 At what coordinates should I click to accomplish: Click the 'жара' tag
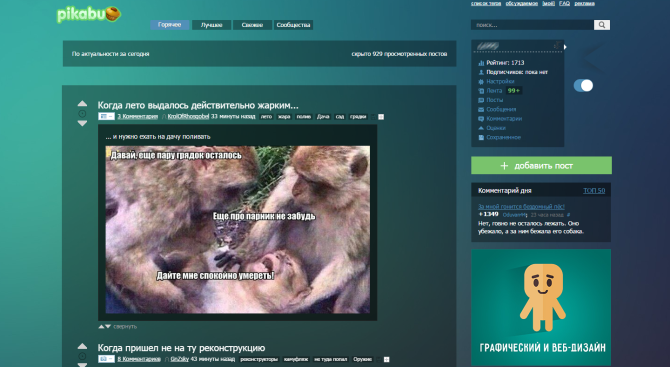pyautogui.click(x=284, y=117)
